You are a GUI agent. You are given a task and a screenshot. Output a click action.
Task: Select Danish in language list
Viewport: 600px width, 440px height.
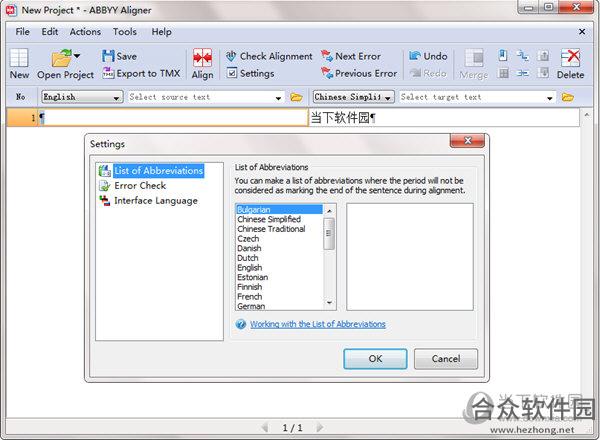pos(279,248)
